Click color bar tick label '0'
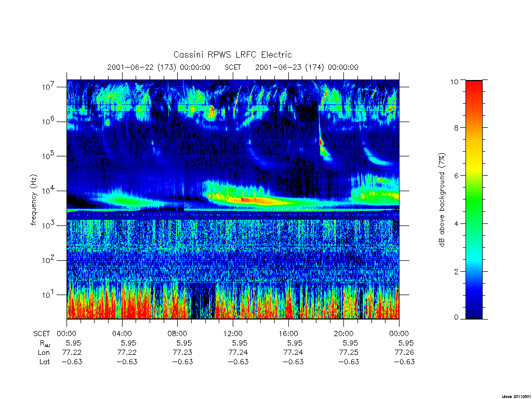The image size is (532, 399). (x=456, y=317)
